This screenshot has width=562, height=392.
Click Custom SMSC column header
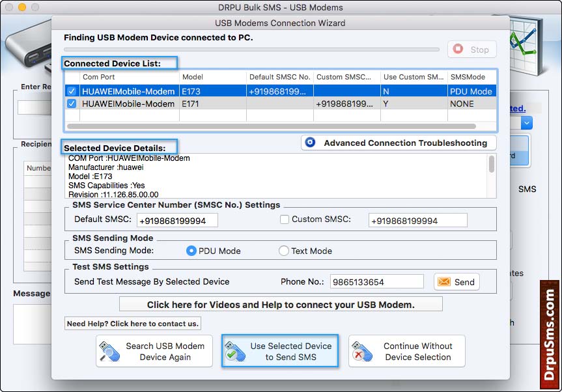347,77
